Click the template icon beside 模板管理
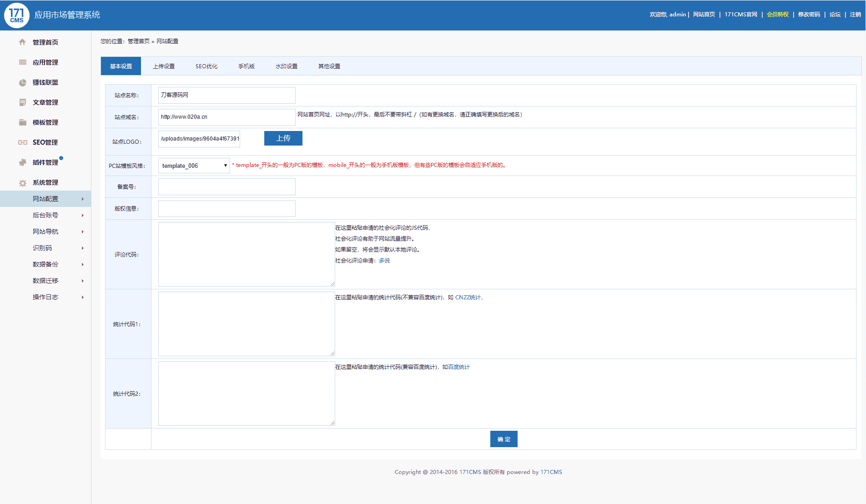The height and width of the screenshot is (504, 866). click(x=22, y=122)
